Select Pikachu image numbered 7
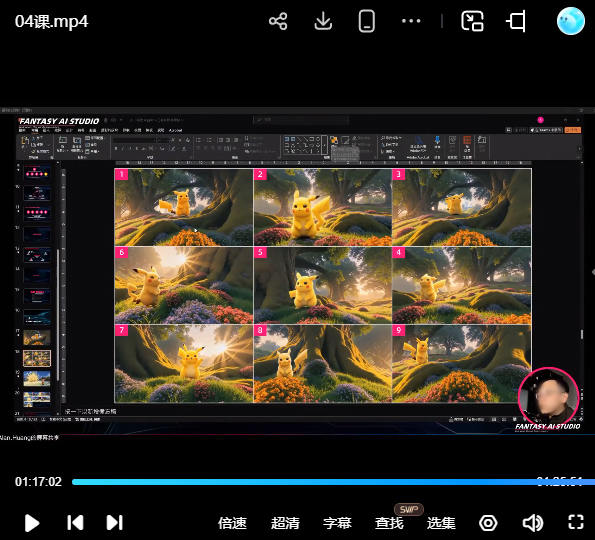 coord(184,364)
